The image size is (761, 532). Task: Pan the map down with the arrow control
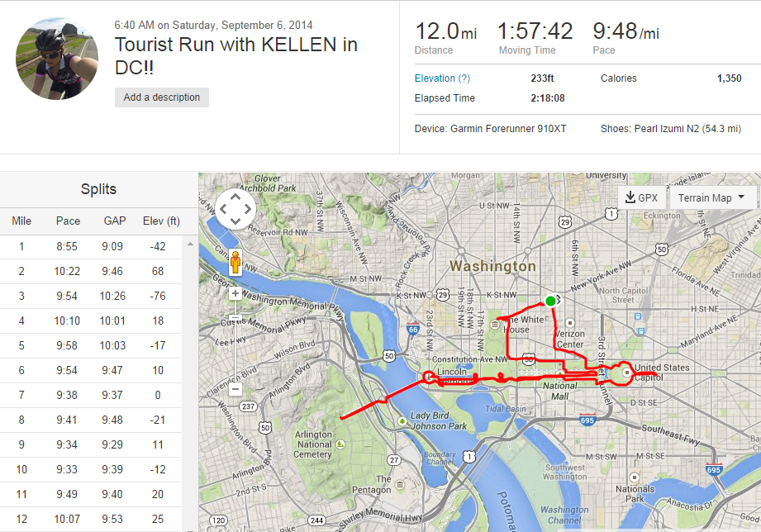tap(235, 221)
